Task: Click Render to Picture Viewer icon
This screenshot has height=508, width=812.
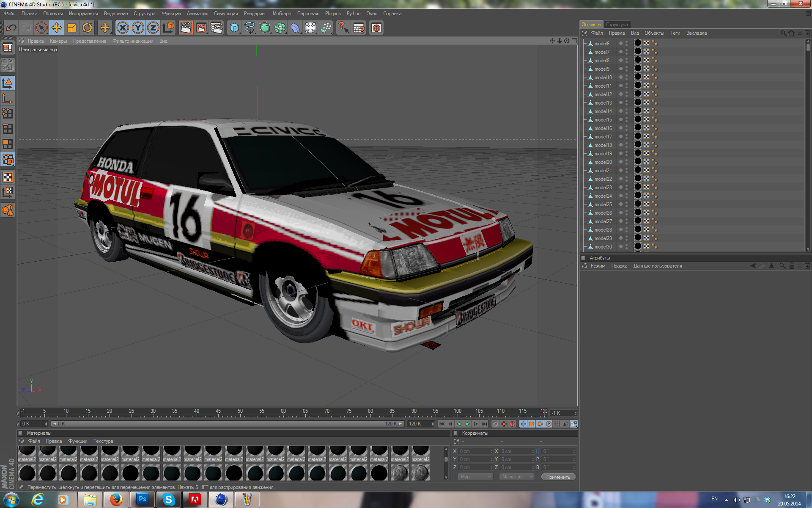Action: pyautogui.click(x=201, y=28)
